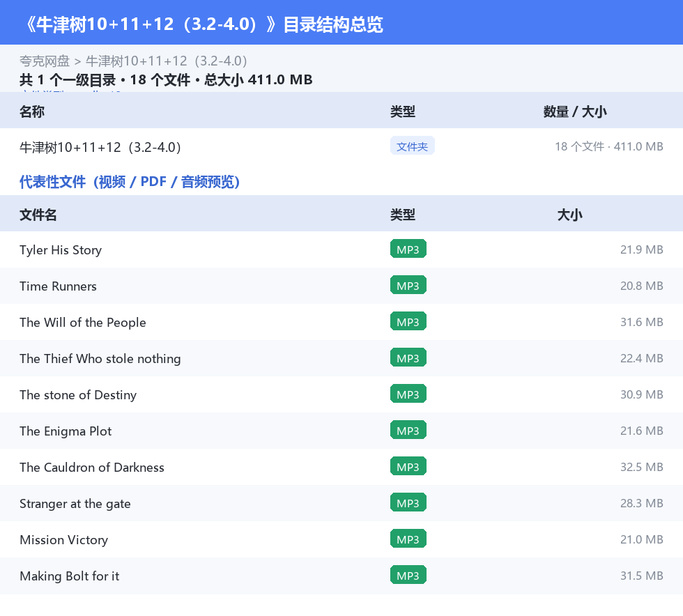Click the 文件夹 type badge
The width and height of the screenshot is (683, 616).
(x=412, y=146)
